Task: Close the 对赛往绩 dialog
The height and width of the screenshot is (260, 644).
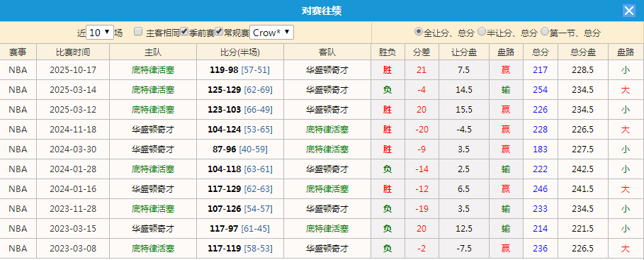Action: (x=629, y=11)
